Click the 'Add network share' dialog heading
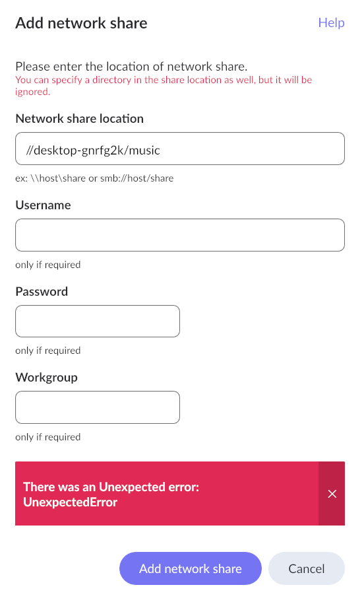The width and height of the screenshot is (364, 612). [82, 23]
